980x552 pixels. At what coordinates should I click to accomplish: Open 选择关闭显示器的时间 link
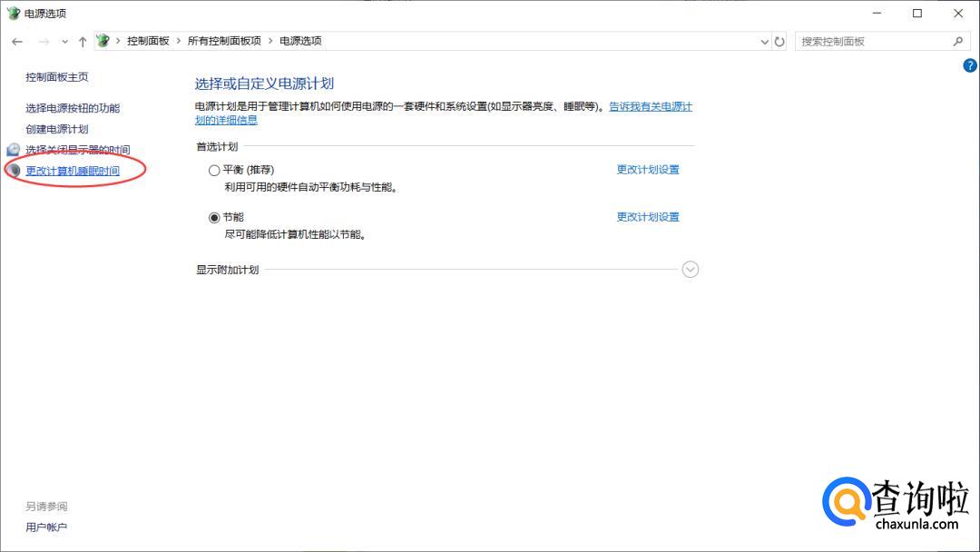[x=77, y=150]
